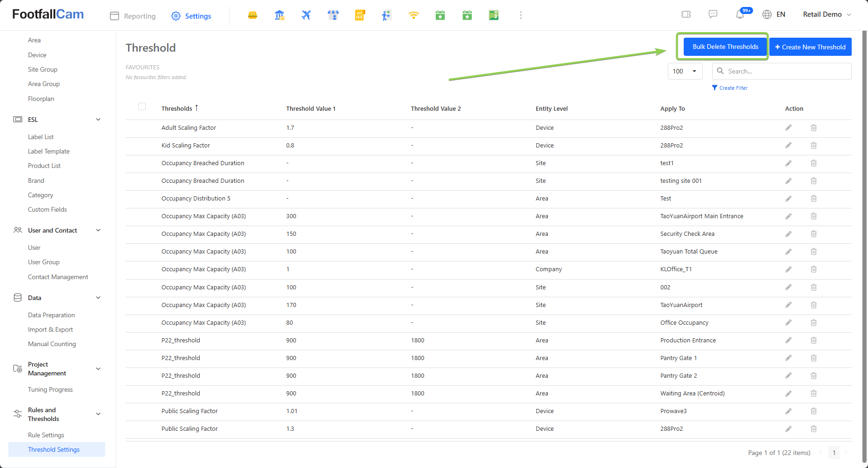Collapse the User and Contact section
The image size is (868, 468).
tap(98, 230)
